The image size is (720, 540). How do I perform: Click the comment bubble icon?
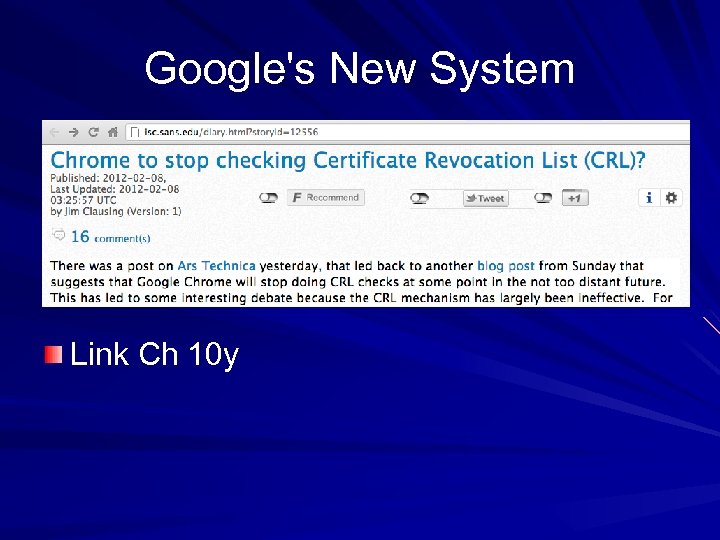(58, 235)
